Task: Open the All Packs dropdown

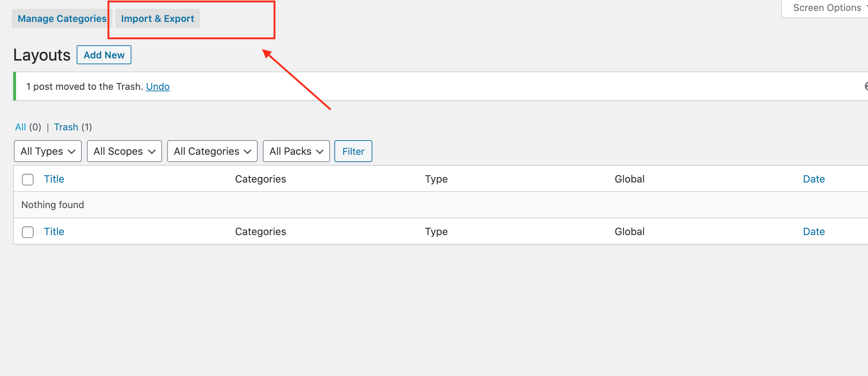Action: coord(296,151)
